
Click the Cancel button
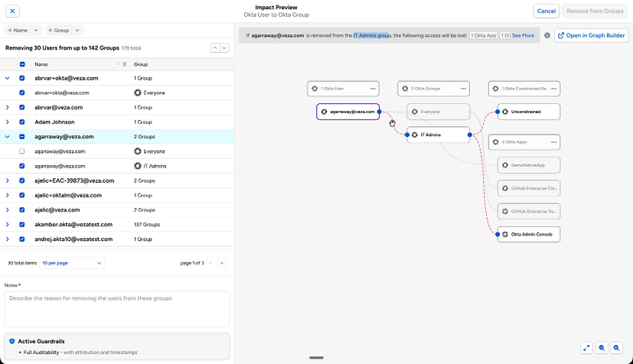547,11
